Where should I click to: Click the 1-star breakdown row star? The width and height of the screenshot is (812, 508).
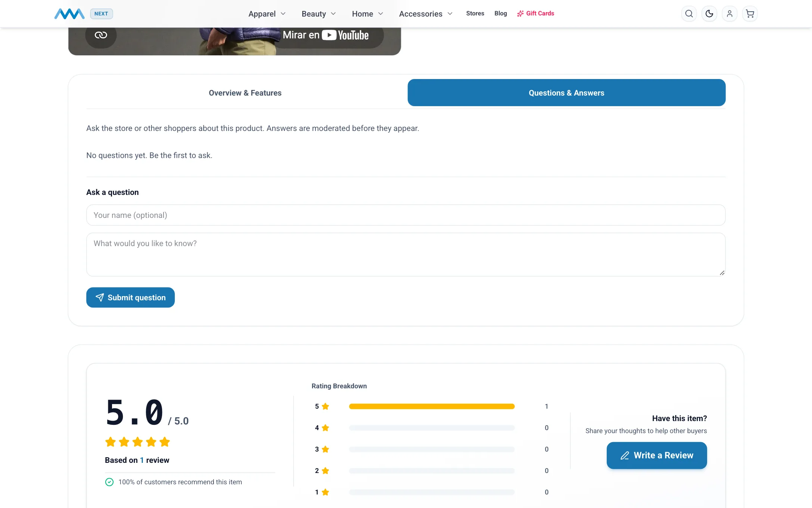(x=326, y=492)
